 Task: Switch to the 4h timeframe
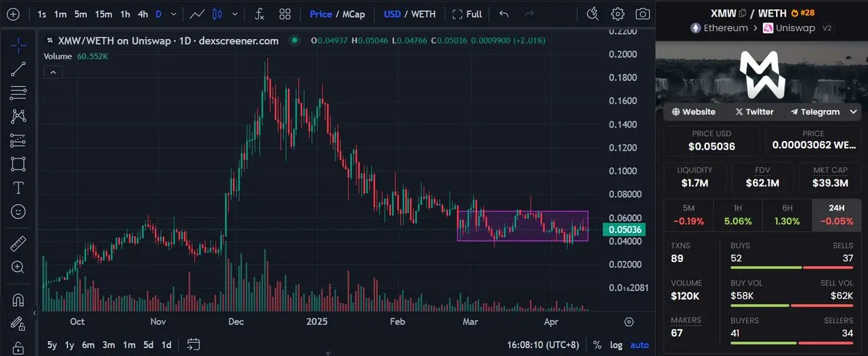(x=143, y=14)
